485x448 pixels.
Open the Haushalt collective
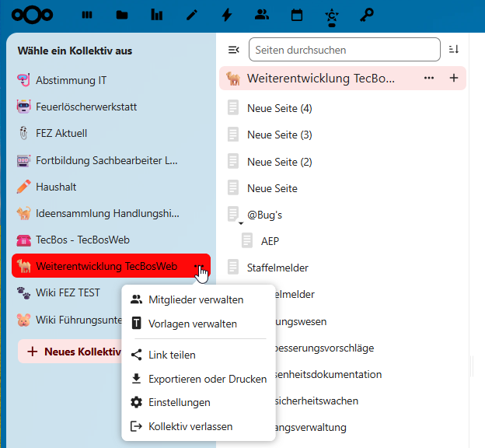coord(111,187)
